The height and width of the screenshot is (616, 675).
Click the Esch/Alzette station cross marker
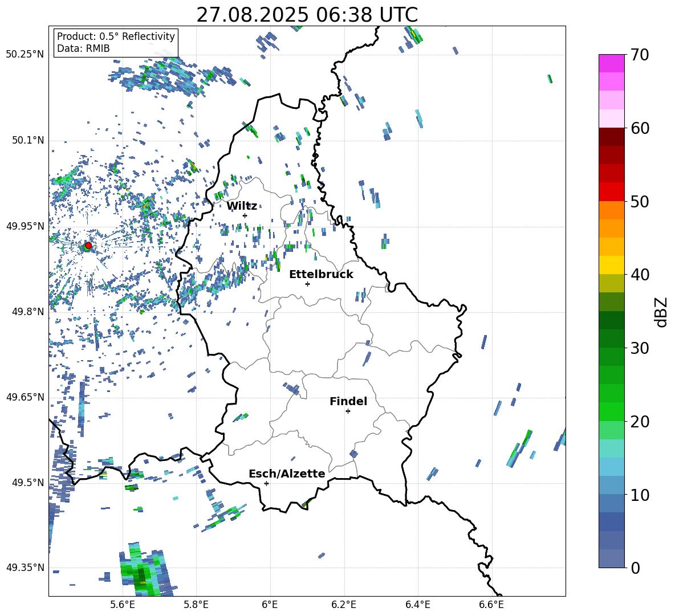coord(266,483)
